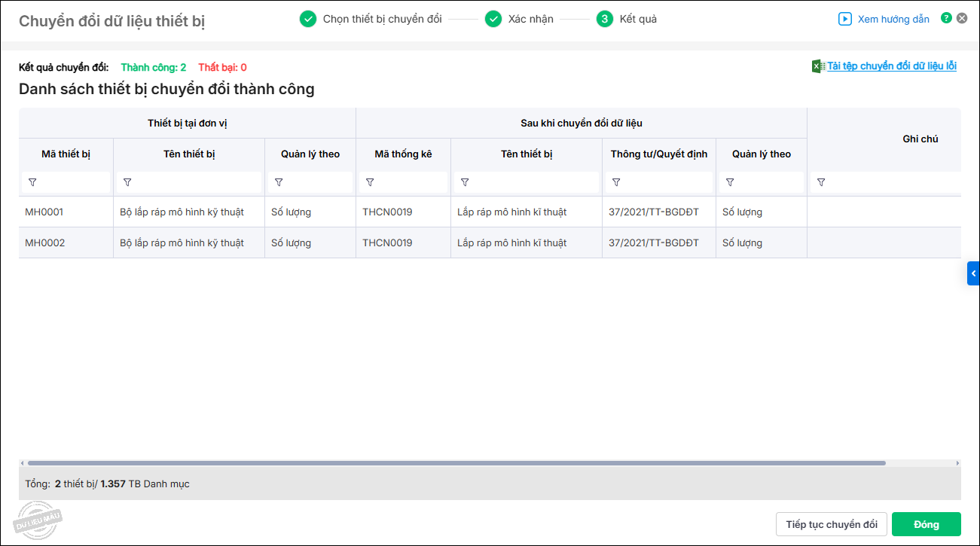Click the green help question mark icon
The width and height of the screenshot is (980, 546).
coord(946,18)
